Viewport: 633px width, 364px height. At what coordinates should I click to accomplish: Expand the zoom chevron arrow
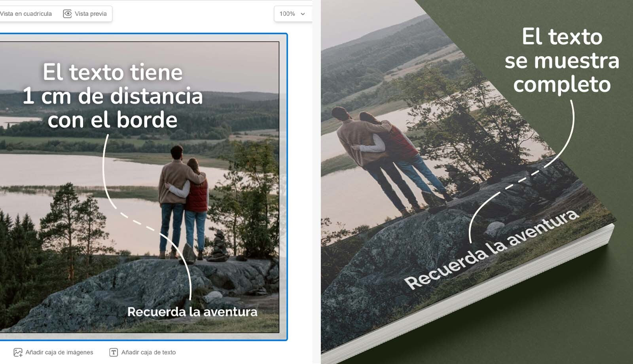(x=303, y=14)
